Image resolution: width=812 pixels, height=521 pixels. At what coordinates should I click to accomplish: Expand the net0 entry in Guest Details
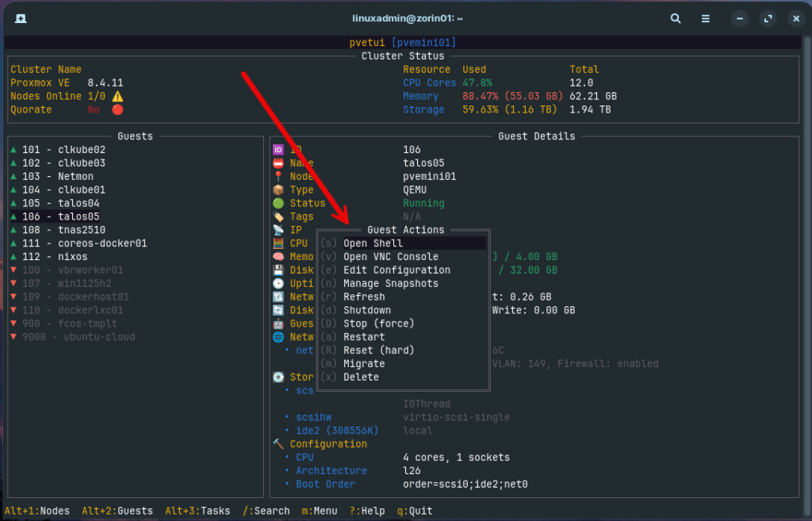[304, 350]
